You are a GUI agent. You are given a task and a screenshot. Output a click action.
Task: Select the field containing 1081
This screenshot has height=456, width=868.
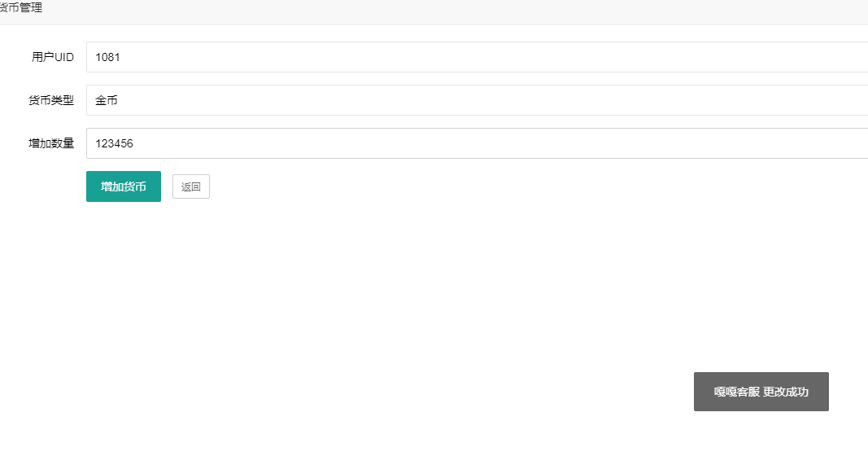pos(477,57)
